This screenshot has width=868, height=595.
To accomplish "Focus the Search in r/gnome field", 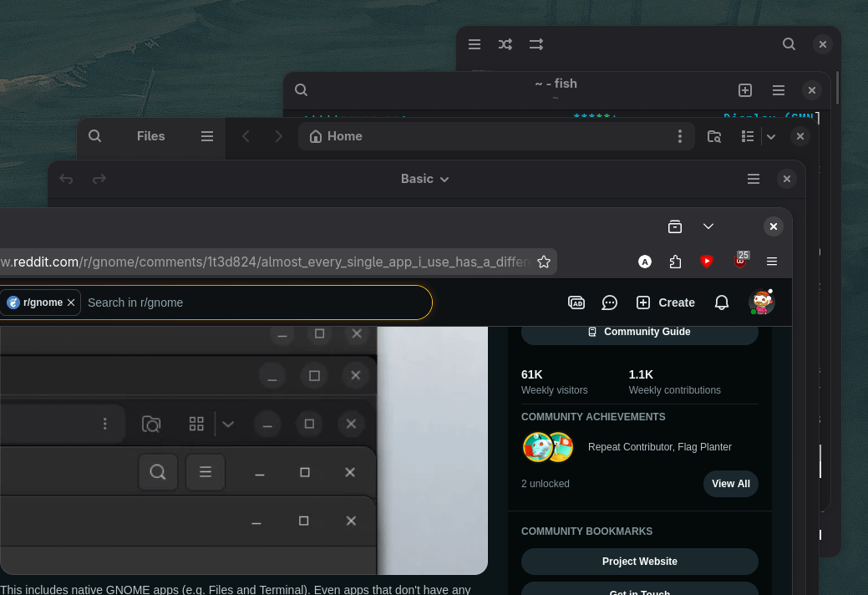I will pyautogui.click(x=256, y=303).
